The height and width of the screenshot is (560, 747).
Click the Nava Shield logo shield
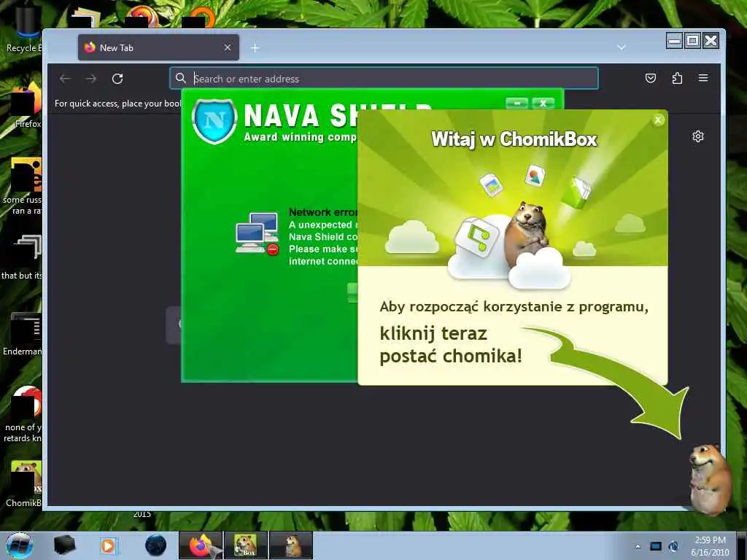(x=214, y=121)
